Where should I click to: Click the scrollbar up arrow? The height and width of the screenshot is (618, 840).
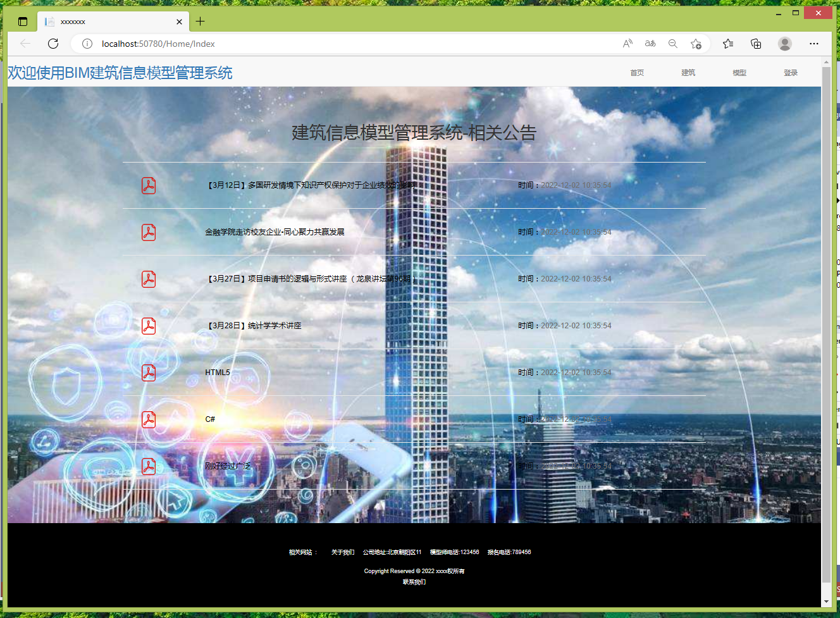click(x=826, y=62)
